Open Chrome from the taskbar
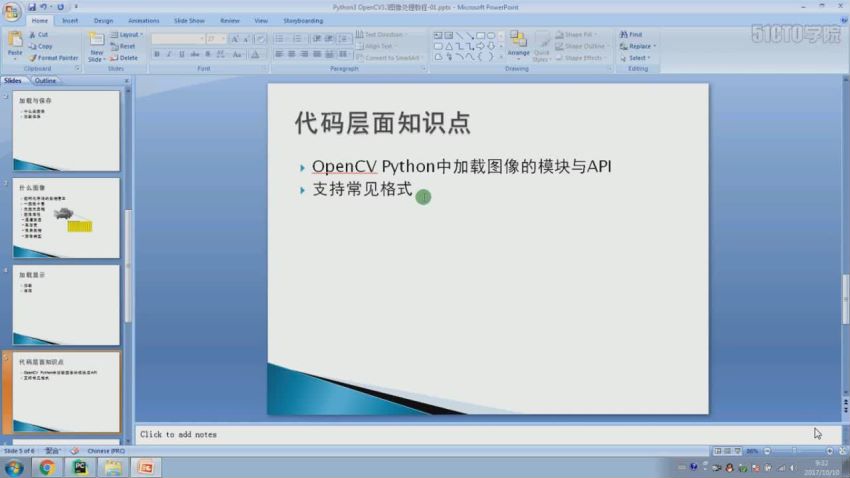The image size is (850, 478). click(47, 467)
